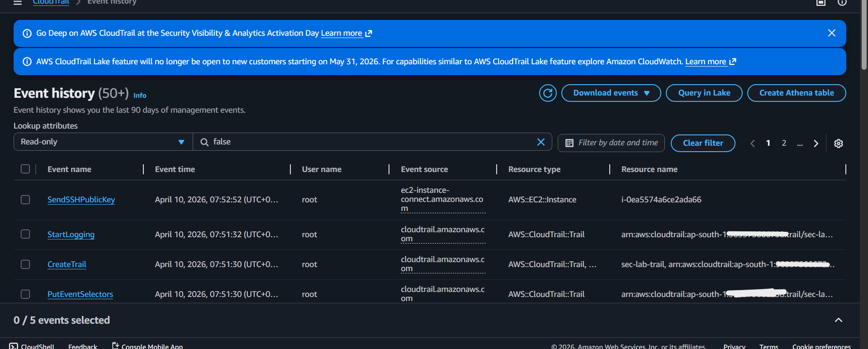Go to previous page arrow
Image resolution: width=868 pixels, height=349 pixels.
(x=753, y=143)
